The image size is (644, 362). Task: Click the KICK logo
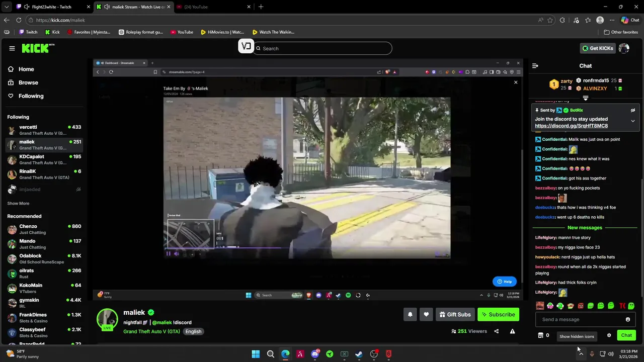coord(38,48)
